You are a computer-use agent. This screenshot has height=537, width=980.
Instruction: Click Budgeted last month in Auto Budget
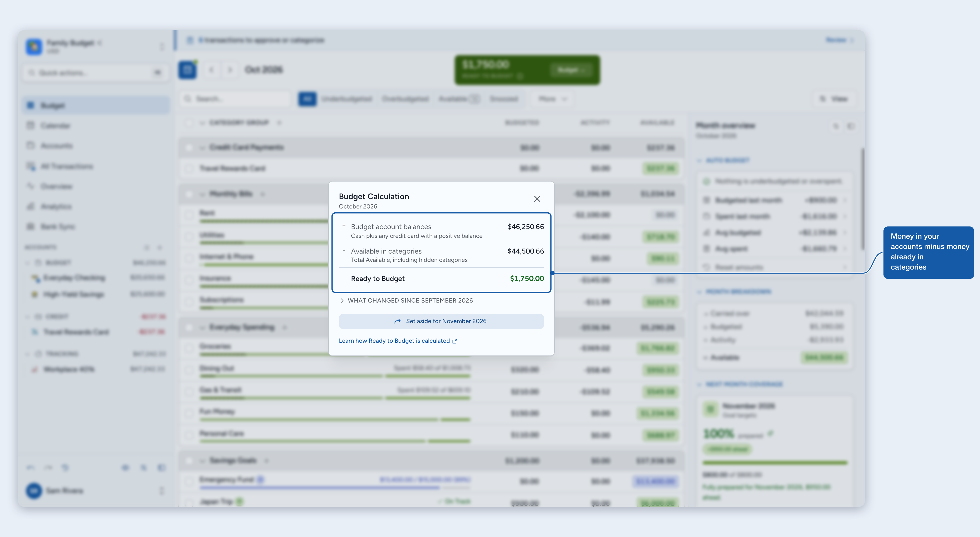(774, 200)
